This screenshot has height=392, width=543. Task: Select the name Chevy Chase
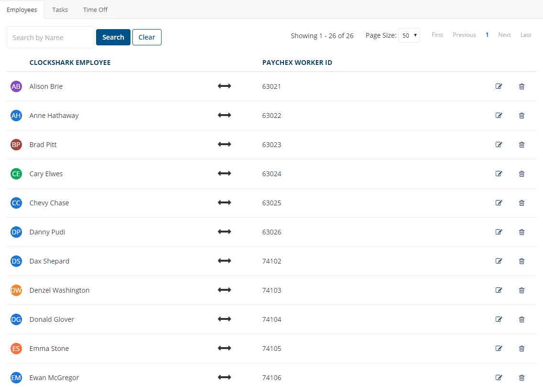[x=49, y=203]
